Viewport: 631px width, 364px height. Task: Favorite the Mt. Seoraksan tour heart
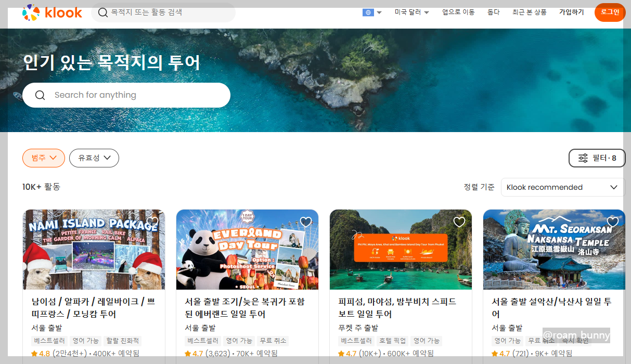tap(613, 223)
